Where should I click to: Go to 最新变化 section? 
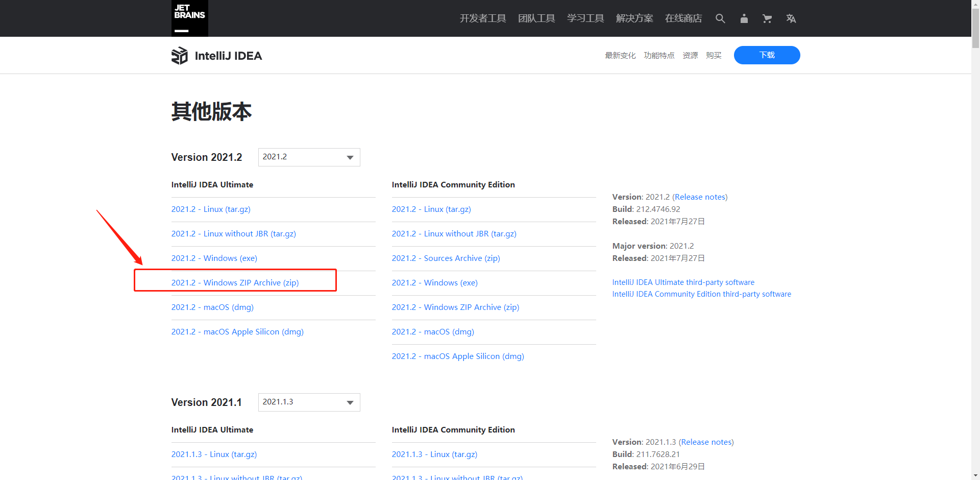click(620, 55)
